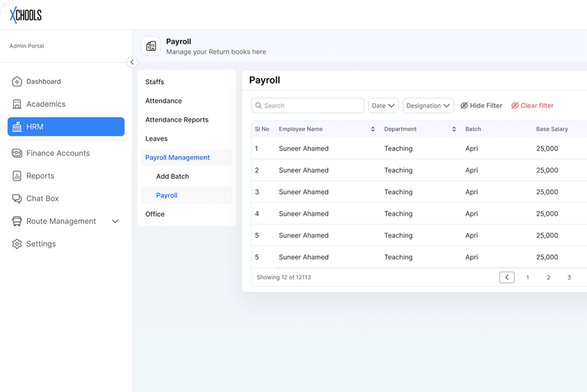Open Settings in the sidebar
587x392 pixels.
(x=41, y=244)
